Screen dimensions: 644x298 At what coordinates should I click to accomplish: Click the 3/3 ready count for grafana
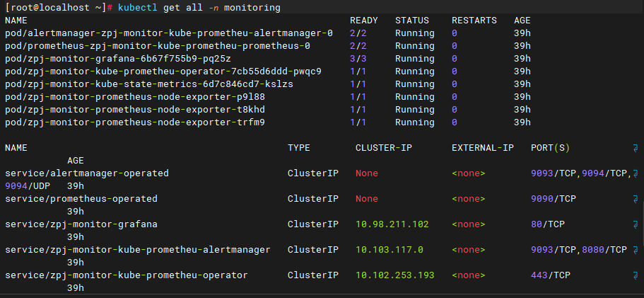coord(358,59)
